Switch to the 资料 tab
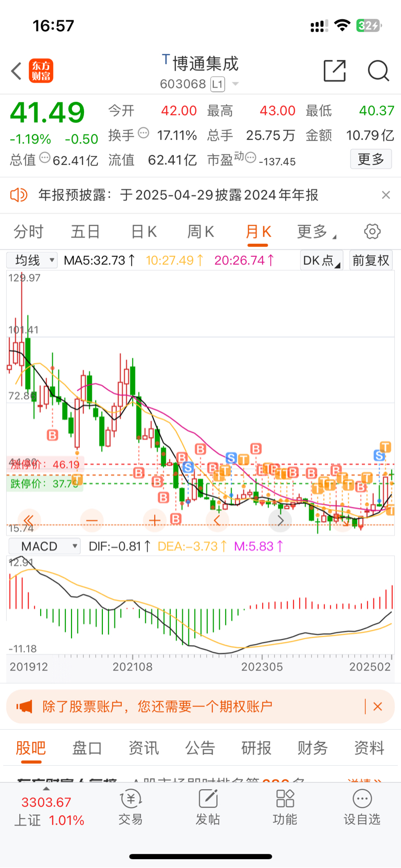 tap(369, 747)
